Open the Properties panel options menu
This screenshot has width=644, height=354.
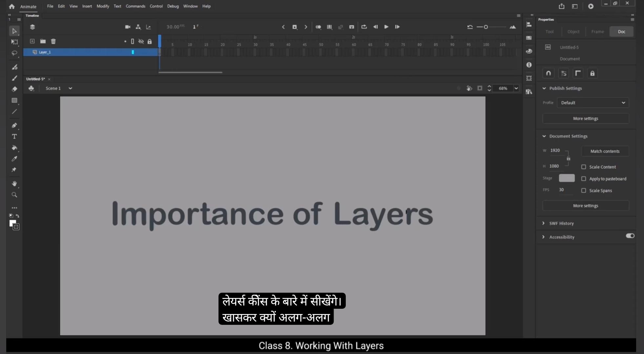632,20
